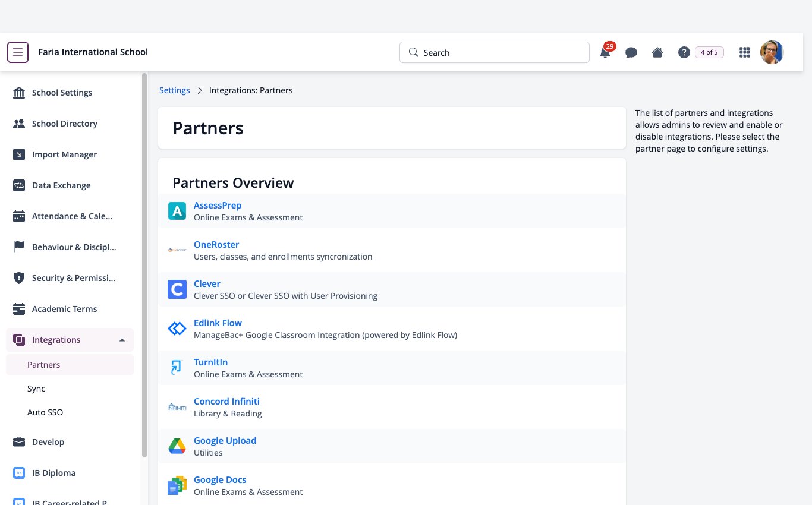Select Sync under Integrations

pos(36,389)
